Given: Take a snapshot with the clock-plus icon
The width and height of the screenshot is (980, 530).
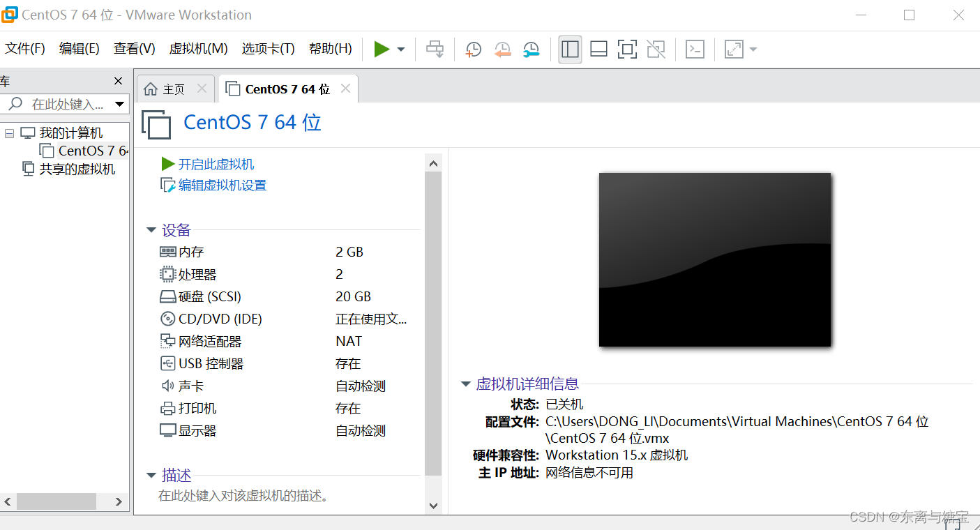Looking at the screenshot, I should pyautogui.click(x=474, y=49).
